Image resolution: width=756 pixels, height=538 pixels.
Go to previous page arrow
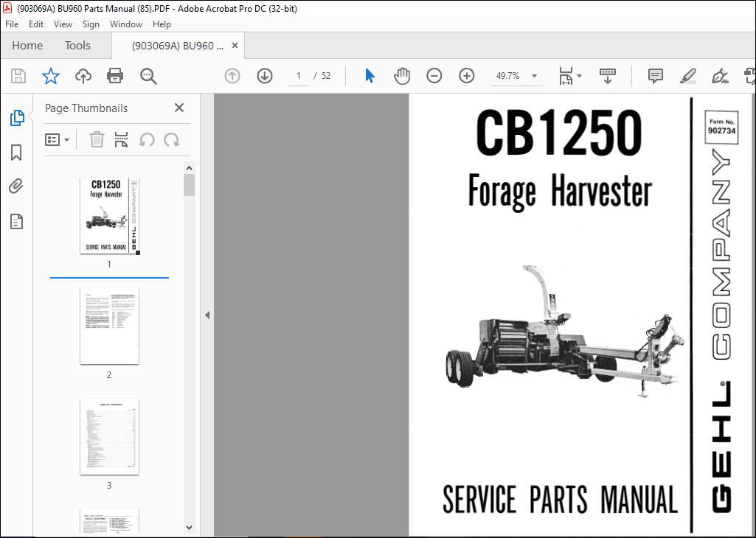pos(232,76)
